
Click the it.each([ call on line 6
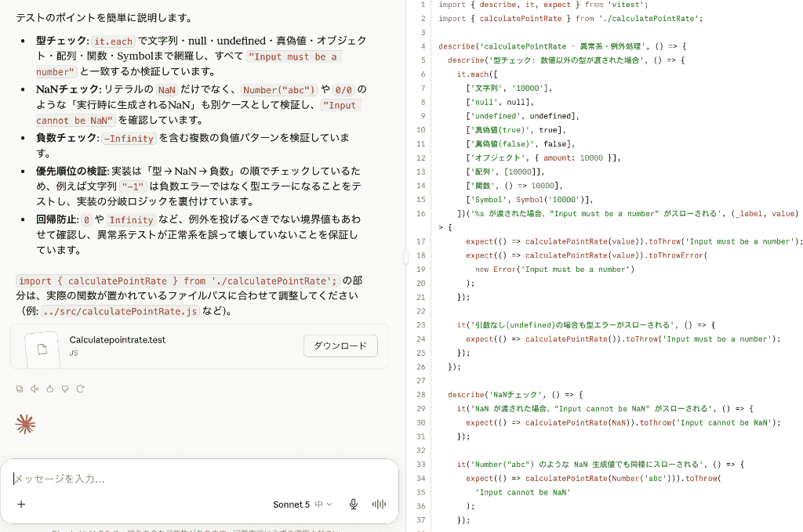(x=478, y=74)
